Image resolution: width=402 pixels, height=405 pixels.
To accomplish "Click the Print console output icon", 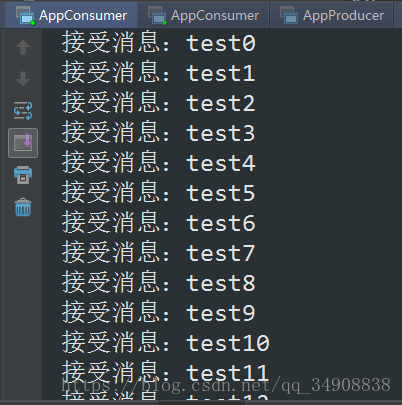I will click(x=23, y=175).
